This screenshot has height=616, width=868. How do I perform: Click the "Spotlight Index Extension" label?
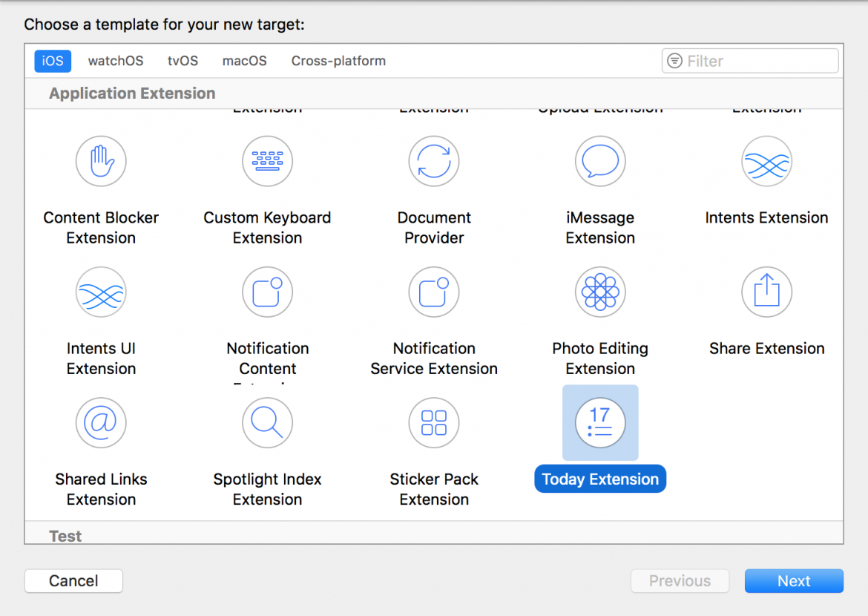(x=267, y=489)
